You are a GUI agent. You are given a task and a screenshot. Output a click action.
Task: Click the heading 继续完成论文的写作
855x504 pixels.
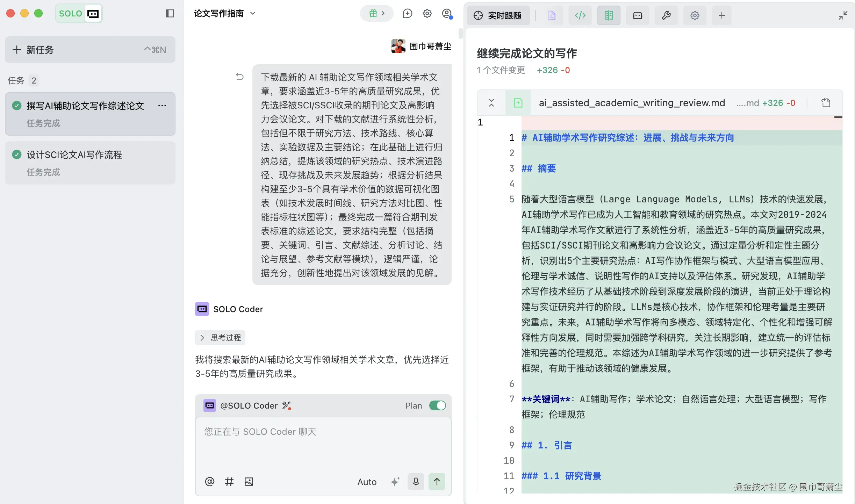tap(527, 53)
